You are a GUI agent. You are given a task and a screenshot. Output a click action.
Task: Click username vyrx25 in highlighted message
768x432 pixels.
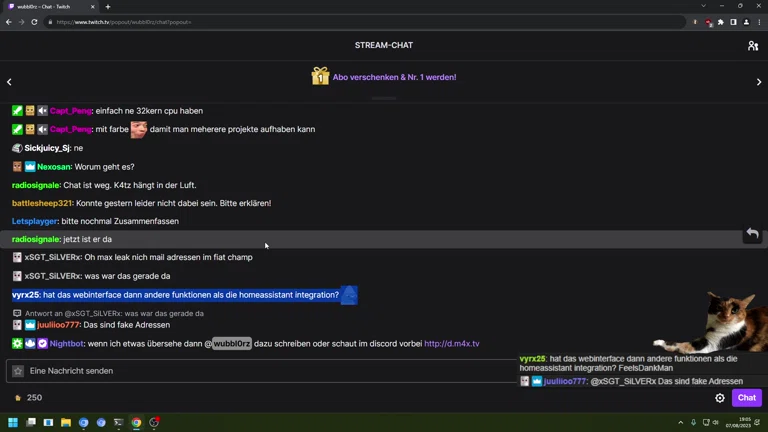click(x=25, y=295)
